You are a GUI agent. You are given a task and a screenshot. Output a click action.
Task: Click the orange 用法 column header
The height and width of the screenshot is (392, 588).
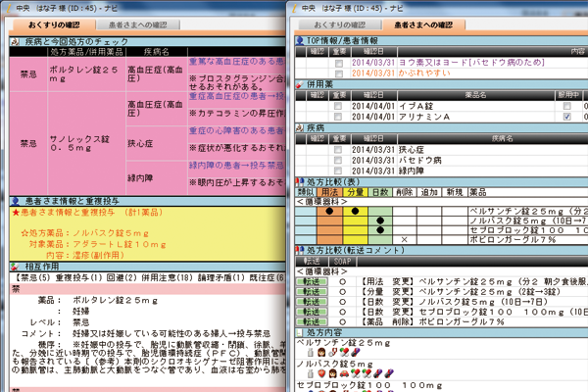tap(329, 192)
